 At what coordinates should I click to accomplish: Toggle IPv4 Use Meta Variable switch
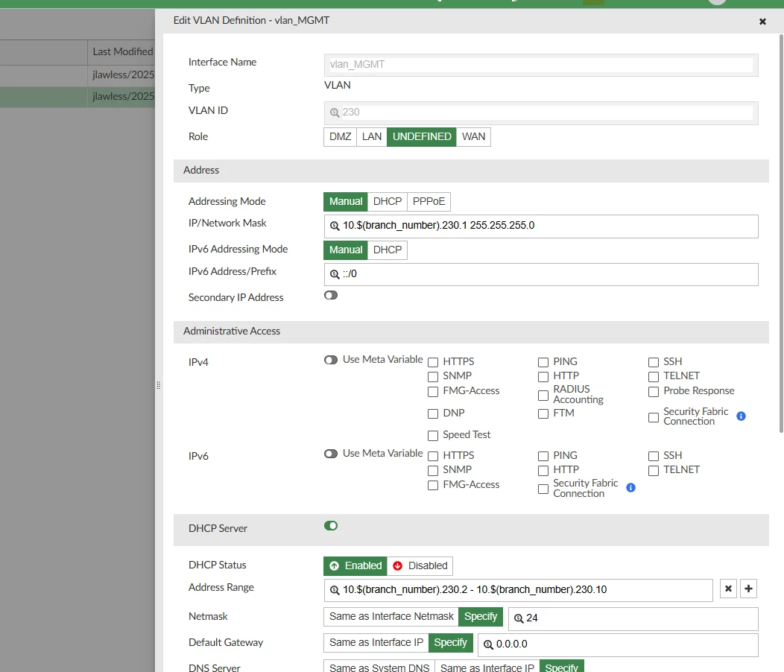(330, 360)
